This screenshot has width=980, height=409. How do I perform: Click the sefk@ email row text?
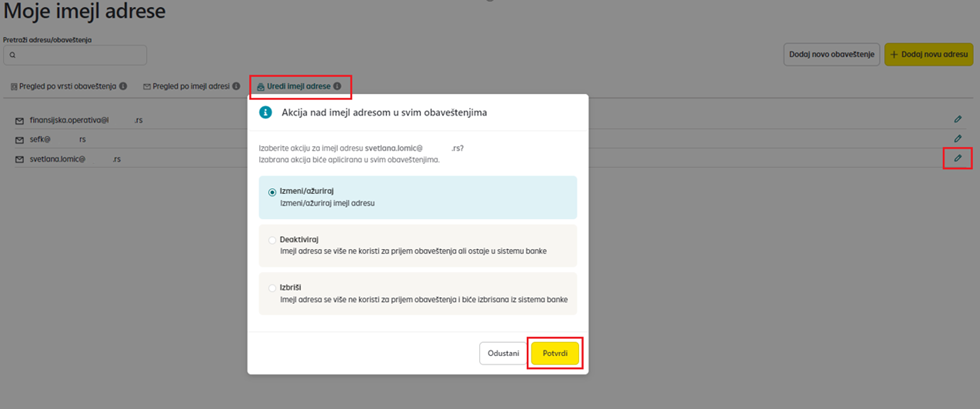tap(58, 139)
